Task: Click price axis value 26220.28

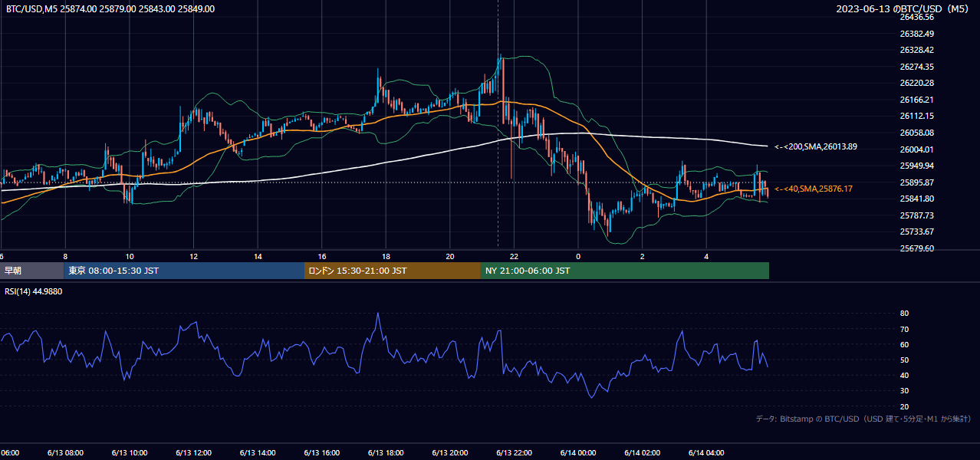Action: tap(916, 83)
